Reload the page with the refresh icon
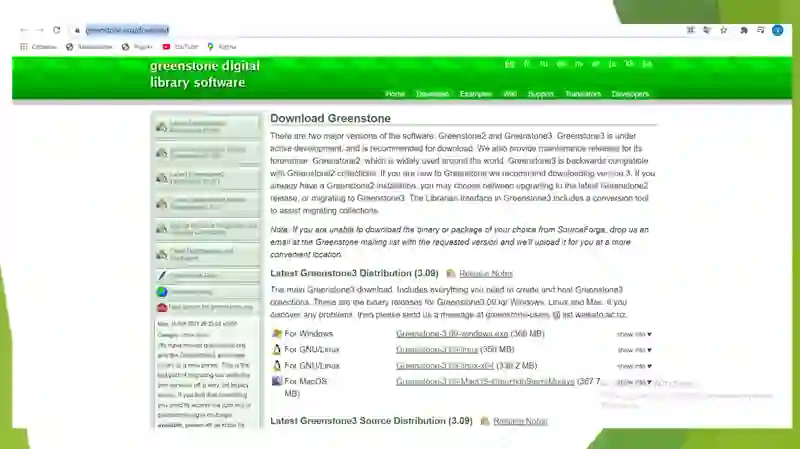Screen dimensions: 800x449 (57, 30)
